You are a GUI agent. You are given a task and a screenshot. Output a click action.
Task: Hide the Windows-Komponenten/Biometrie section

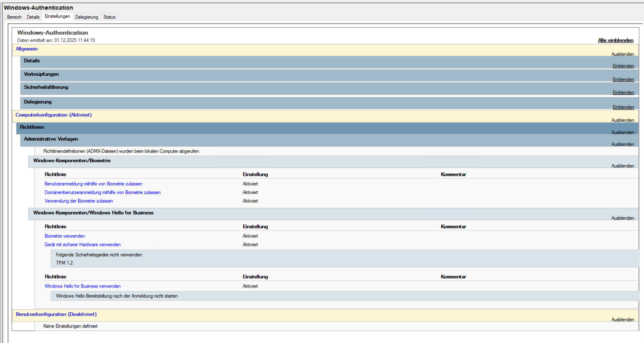tap(622, 166)
